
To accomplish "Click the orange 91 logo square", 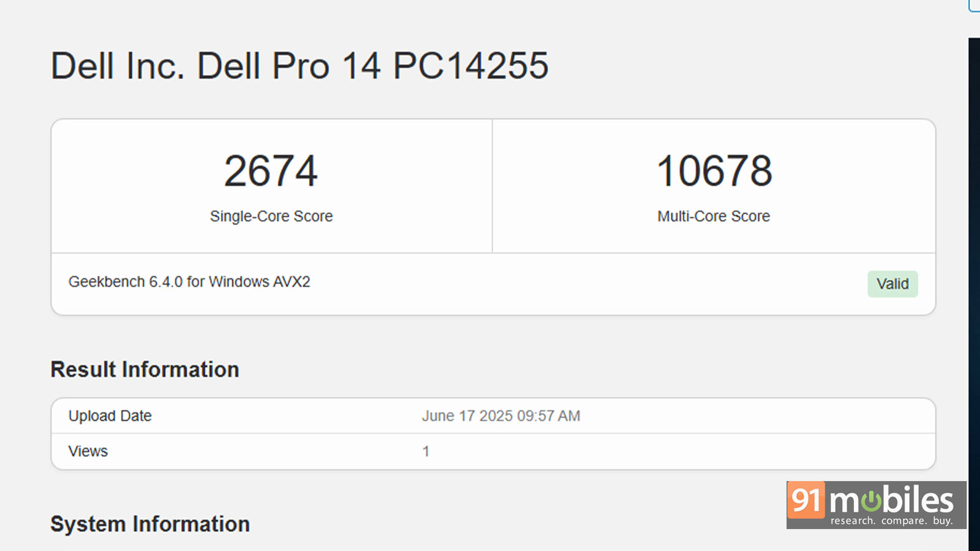I will (806, 500).
